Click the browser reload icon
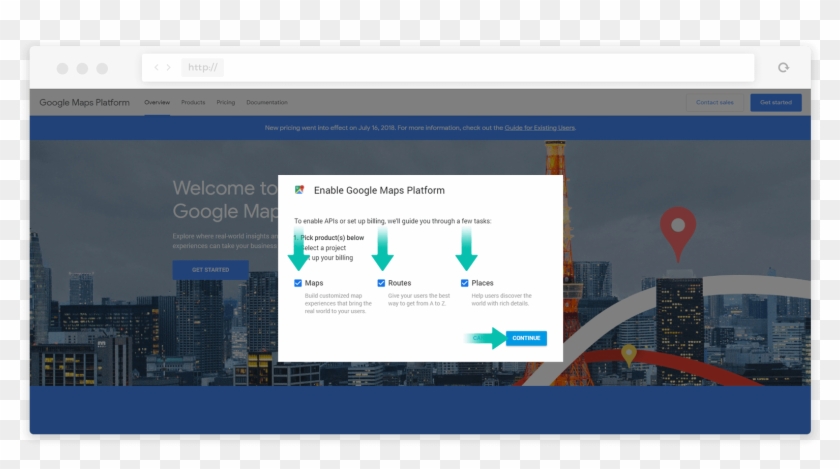This screenshot has width=840, height=469. pos(783,68)
